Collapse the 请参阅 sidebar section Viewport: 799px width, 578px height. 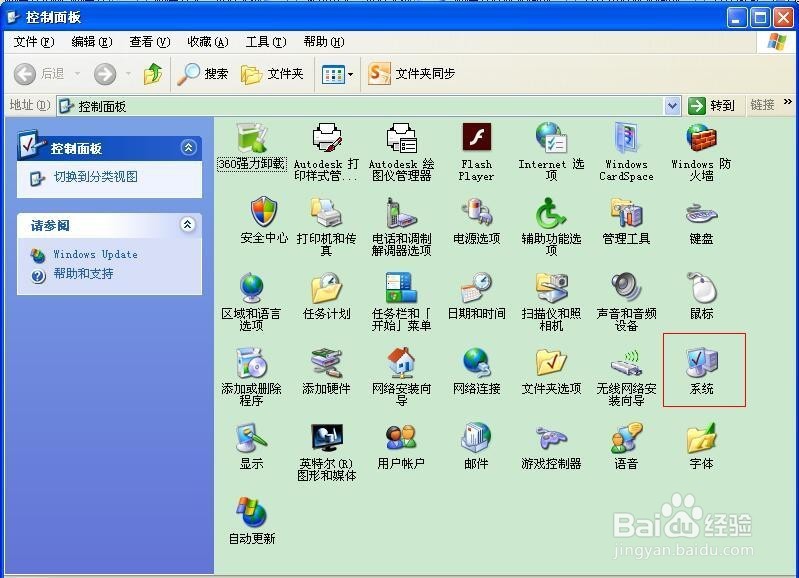(x=188, y=224)
